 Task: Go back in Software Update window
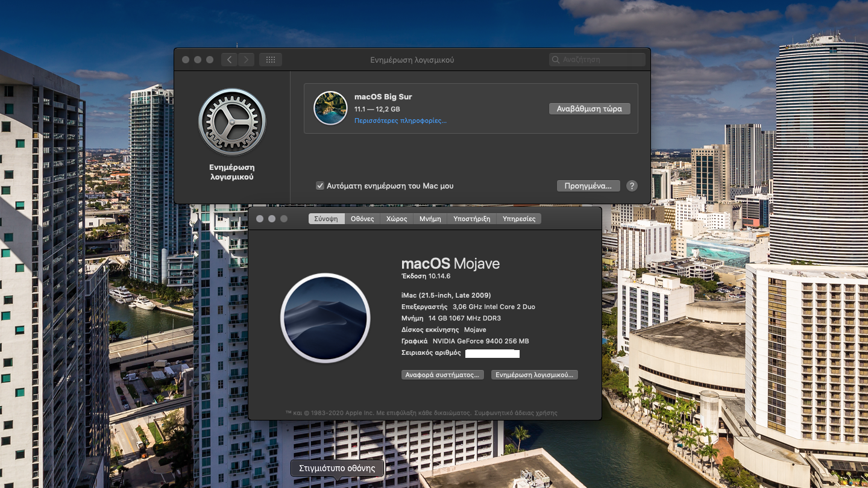tap(229, 60)
